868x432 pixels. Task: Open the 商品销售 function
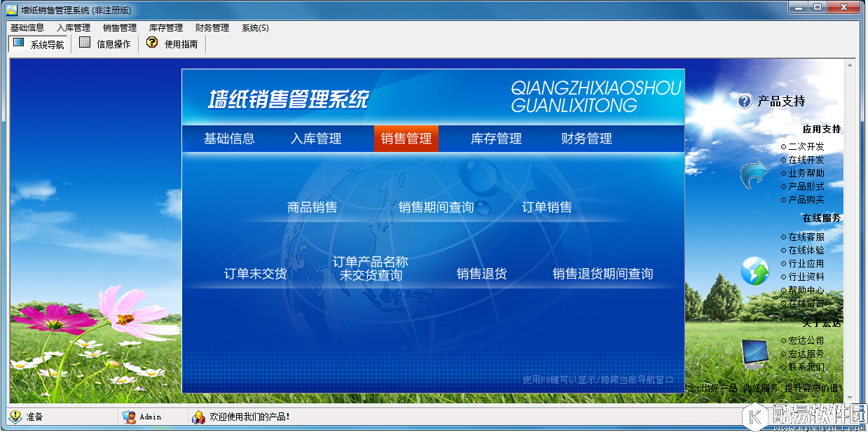[x=312, y=207]
